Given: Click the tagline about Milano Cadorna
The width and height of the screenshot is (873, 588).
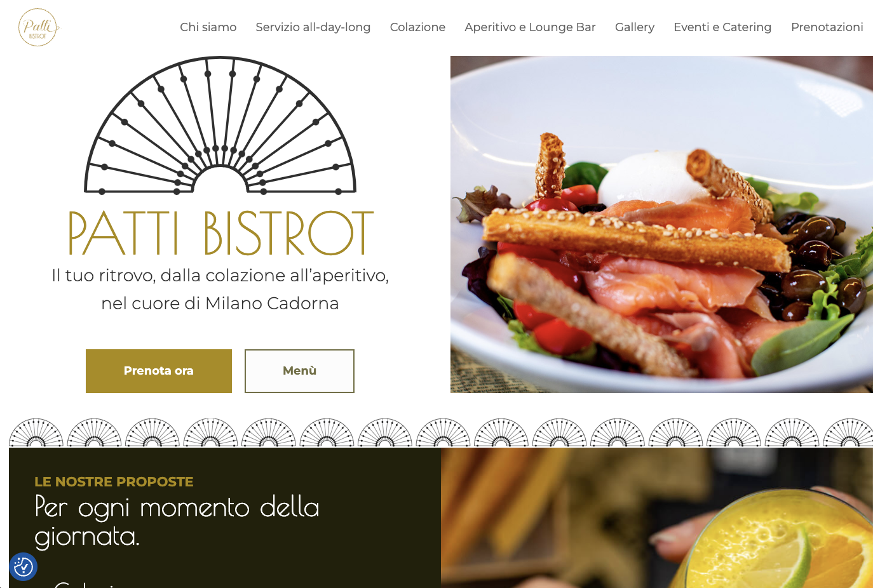Looking at the screenshot, I should [220, 290].
